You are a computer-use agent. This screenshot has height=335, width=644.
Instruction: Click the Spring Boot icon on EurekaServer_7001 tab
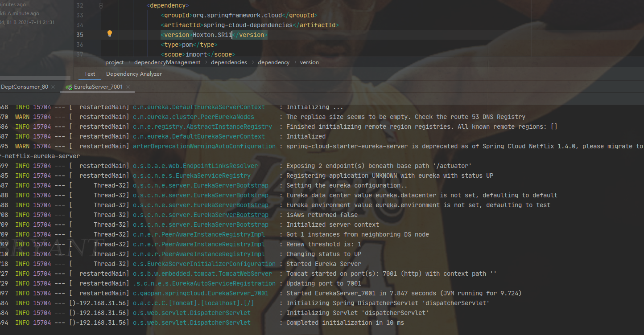69,87
